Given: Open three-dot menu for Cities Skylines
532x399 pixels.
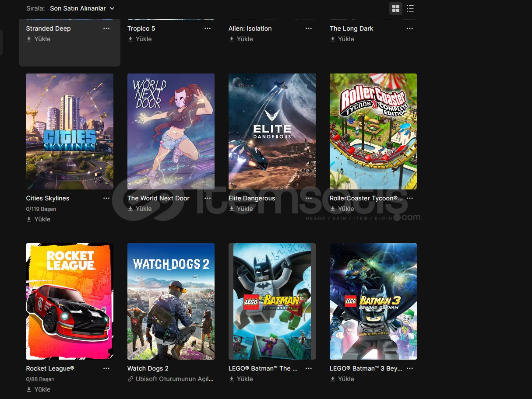Looking at the screenshot, I should click(x=106, y=198).
